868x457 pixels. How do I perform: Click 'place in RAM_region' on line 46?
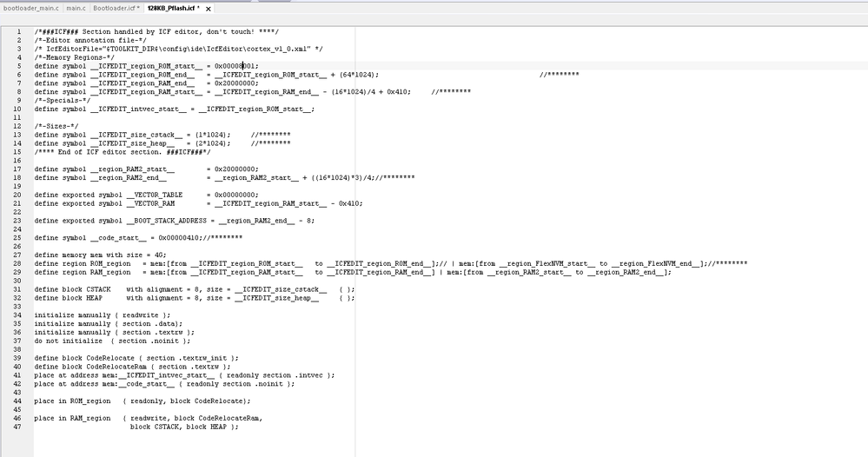coord(72,418)
